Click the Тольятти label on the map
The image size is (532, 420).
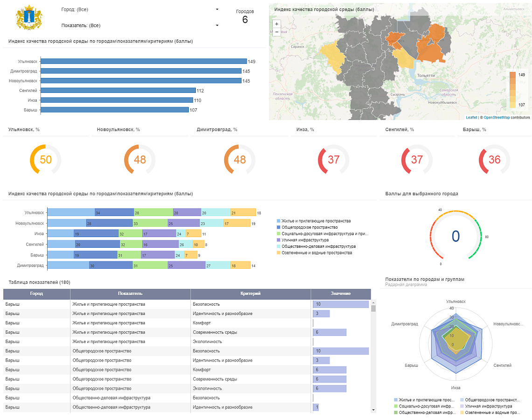[x=426, y=76]
